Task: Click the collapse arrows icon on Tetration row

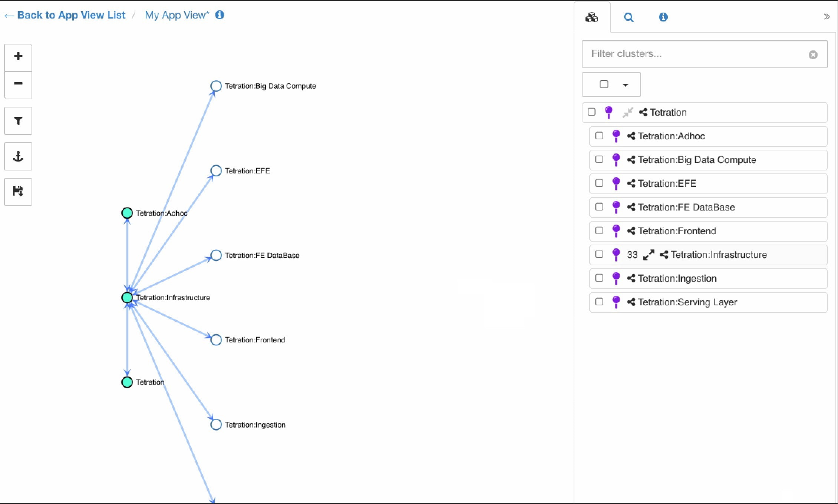Action: click(627, 112)
